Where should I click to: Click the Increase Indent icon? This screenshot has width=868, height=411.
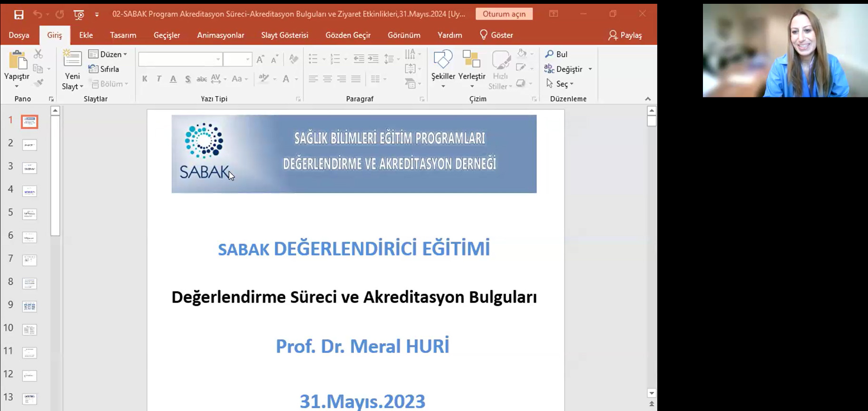click(373, 59)
